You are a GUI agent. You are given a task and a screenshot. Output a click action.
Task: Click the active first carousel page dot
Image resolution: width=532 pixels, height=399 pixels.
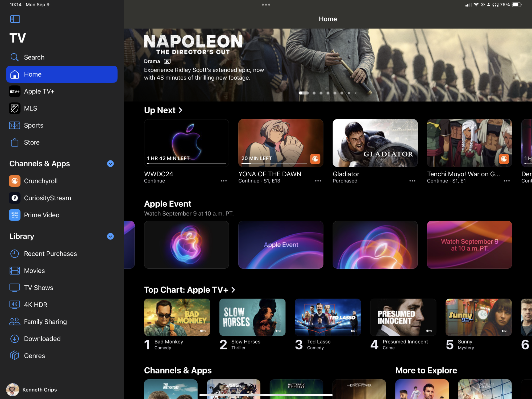click(x=304, y=93)
